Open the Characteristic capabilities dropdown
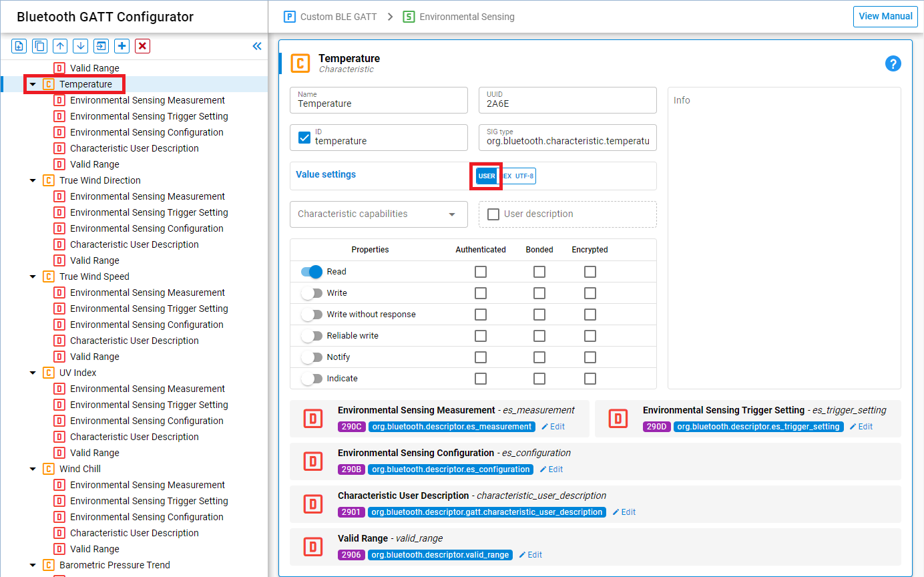This screenshot has width=924, height=577. tap(378, 214)
